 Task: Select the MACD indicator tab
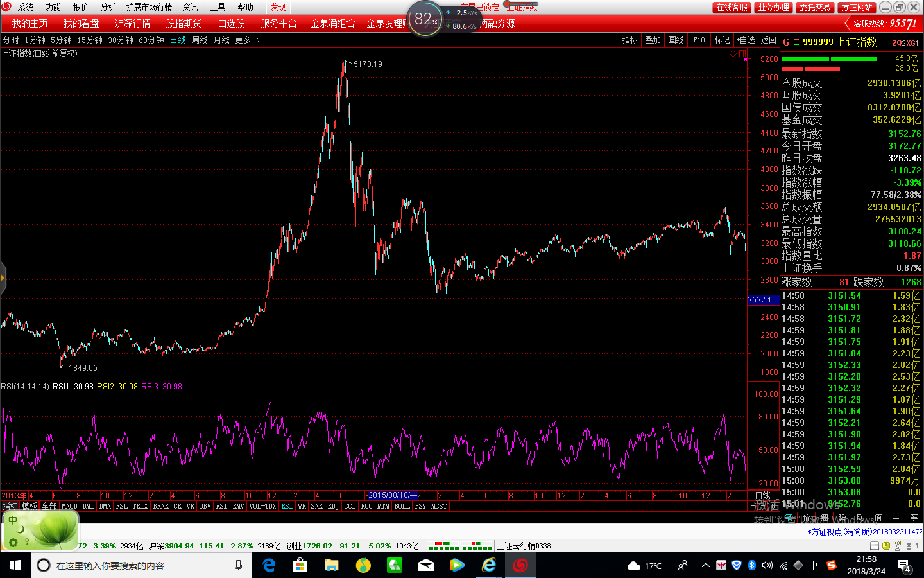(x=69, y=506)
